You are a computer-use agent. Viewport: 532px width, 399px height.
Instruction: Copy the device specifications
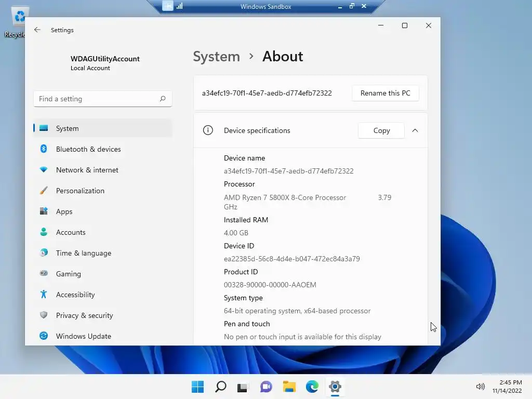[x=381, y=130]
